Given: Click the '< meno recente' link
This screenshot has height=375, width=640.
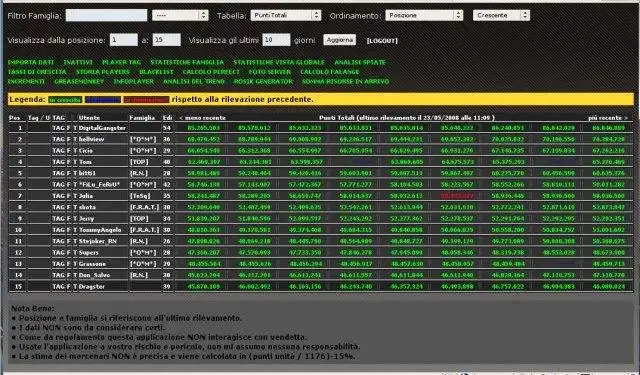Looking at the screenshot, I should pos(202,118).
